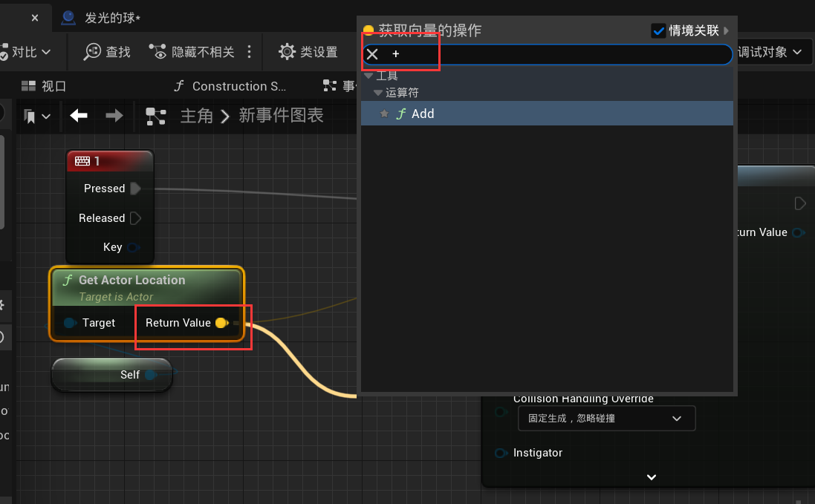Favorite the Add entry with the star
Screen dimensions: 815x504
pos(384,114)
